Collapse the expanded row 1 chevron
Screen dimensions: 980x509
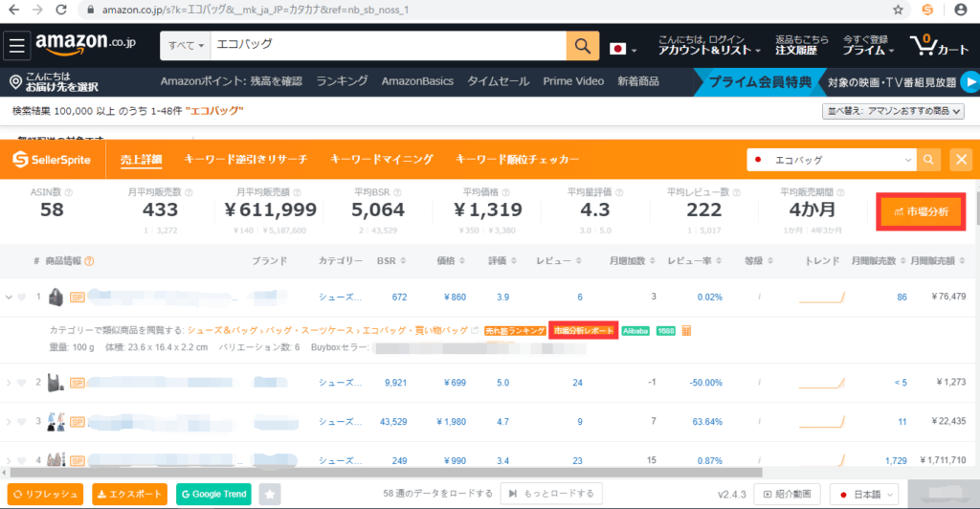[9, 298]
